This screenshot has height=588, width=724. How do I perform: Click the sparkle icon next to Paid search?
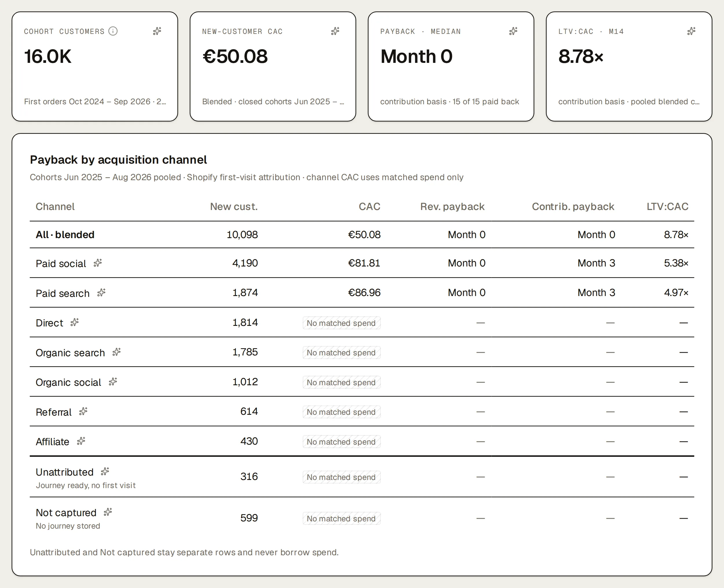[101, 293]
